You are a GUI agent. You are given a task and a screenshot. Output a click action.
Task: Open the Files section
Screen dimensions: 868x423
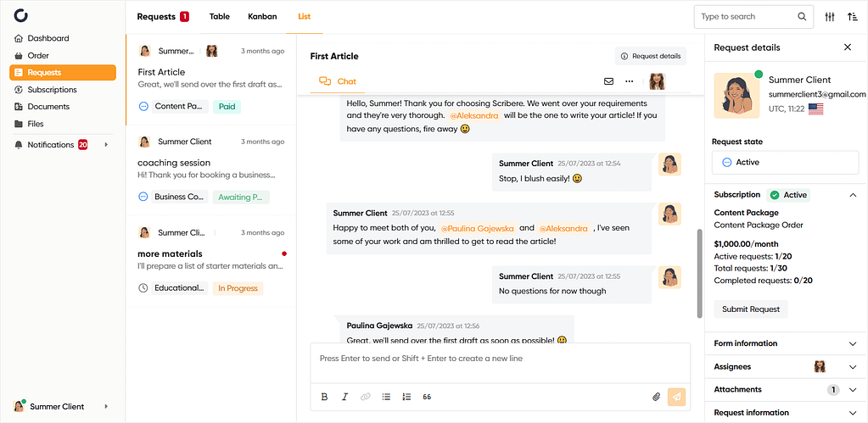[36, 124]
